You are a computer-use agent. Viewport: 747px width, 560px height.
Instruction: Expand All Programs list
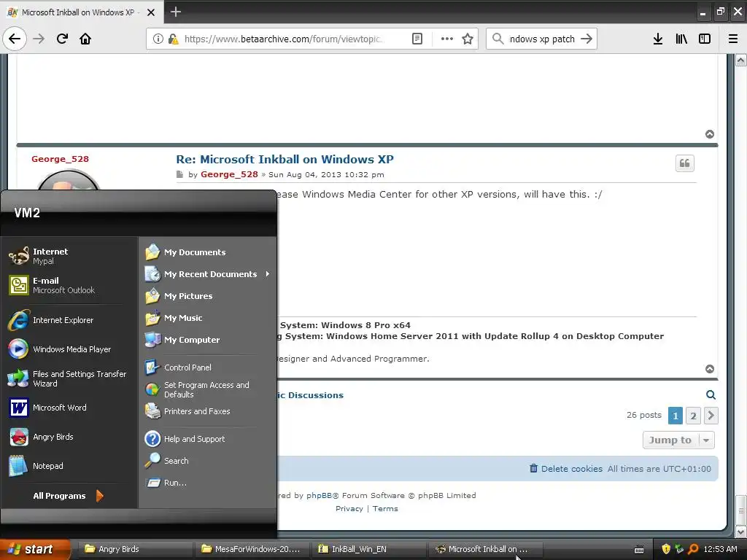pyautogui.click(x=68, y=496)
